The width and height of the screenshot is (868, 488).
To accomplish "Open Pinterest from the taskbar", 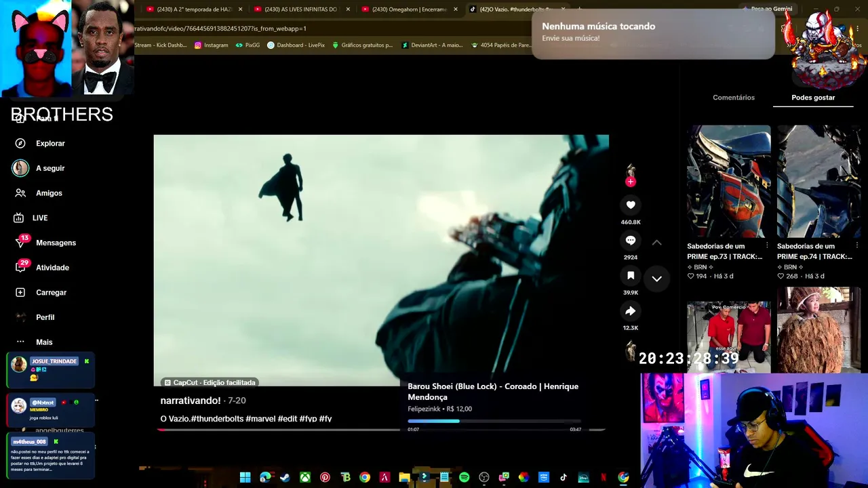I will pos(325,477).
